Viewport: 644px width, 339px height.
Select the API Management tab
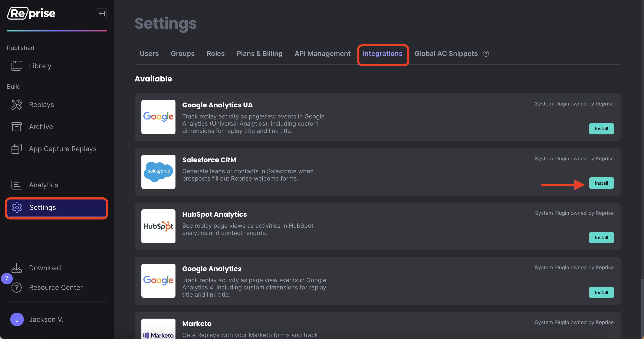pos(322,54)
